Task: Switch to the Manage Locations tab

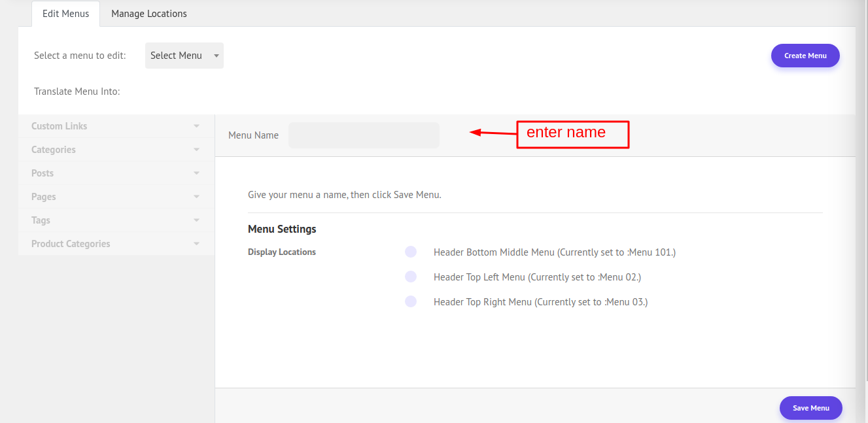Action: (149, 14)
